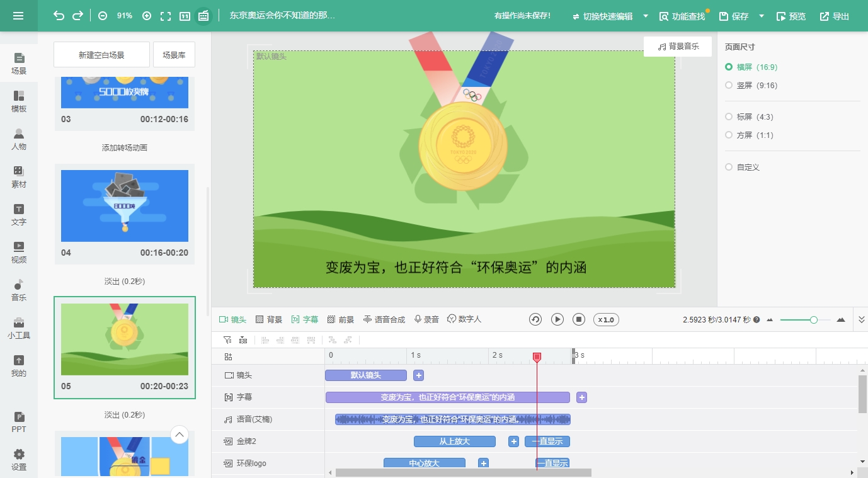
Task: Select 竖屏 (9:16) page size
Action: click(x=751, y=85)
